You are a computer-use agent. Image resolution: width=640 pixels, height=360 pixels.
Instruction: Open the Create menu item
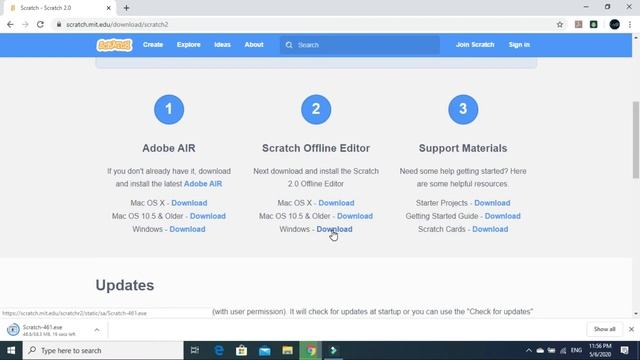pos(153,45)
